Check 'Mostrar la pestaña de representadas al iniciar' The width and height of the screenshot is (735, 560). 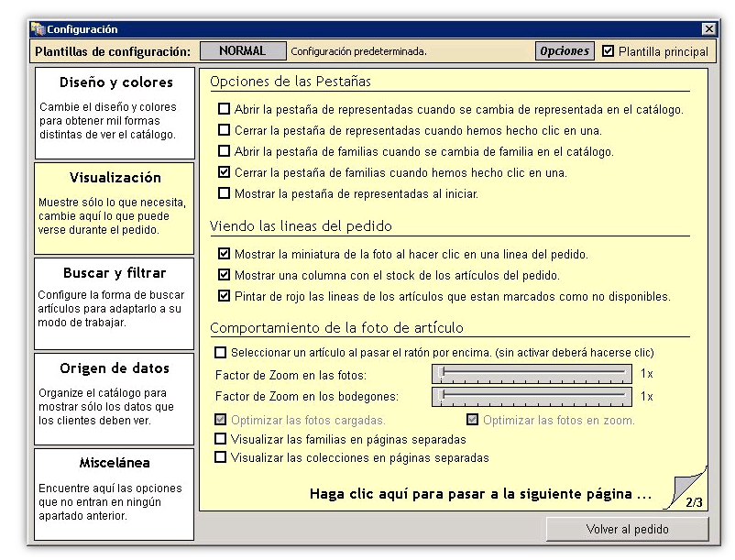224,193
